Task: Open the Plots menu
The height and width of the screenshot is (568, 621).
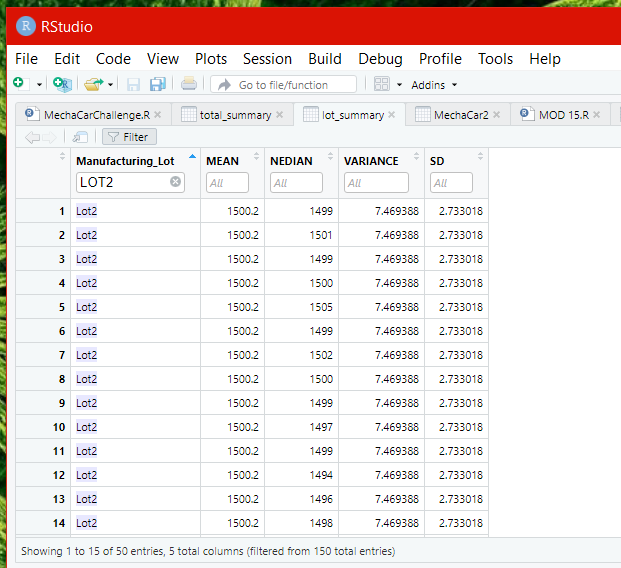Action: tap(211, 59)
